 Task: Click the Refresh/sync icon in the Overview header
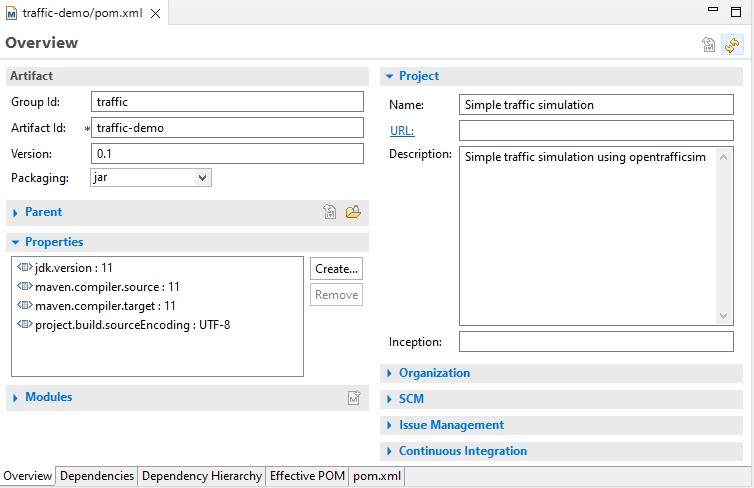[732, 45]
